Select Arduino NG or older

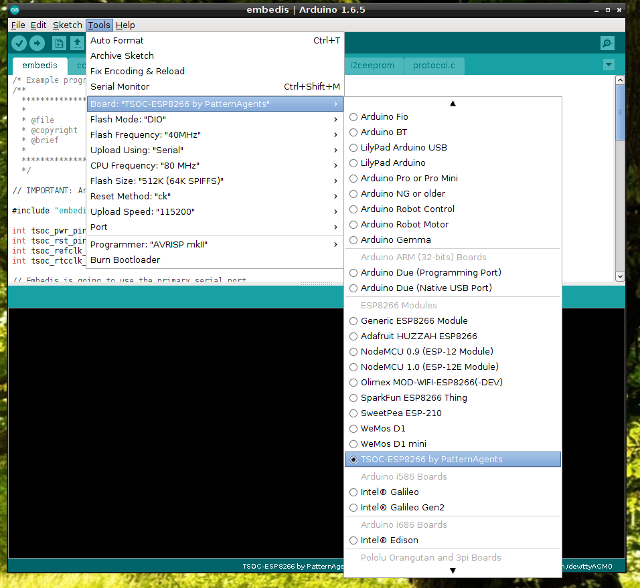pos(453,194)
